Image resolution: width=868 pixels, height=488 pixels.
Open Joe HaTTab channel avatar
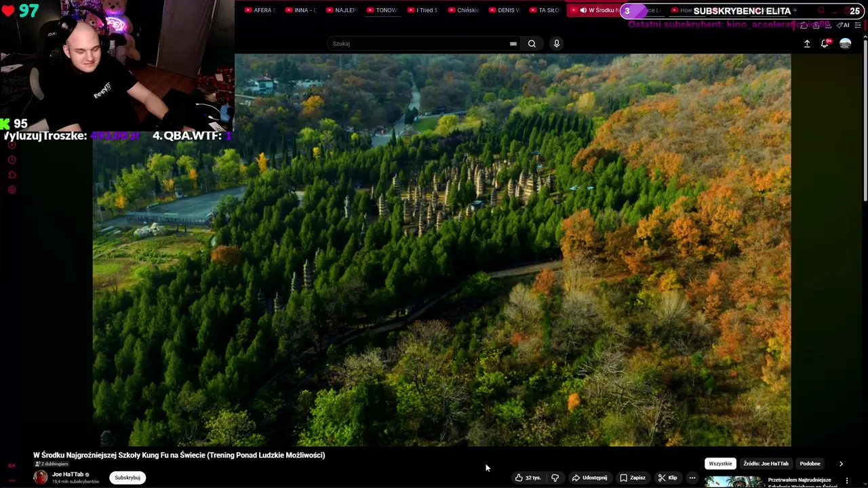[41, 477]
